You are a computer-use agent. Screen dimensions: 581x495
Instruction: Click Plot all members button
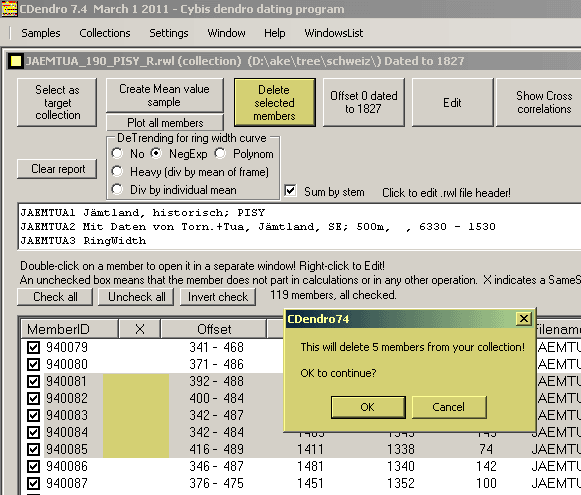(x=165, y=123)
